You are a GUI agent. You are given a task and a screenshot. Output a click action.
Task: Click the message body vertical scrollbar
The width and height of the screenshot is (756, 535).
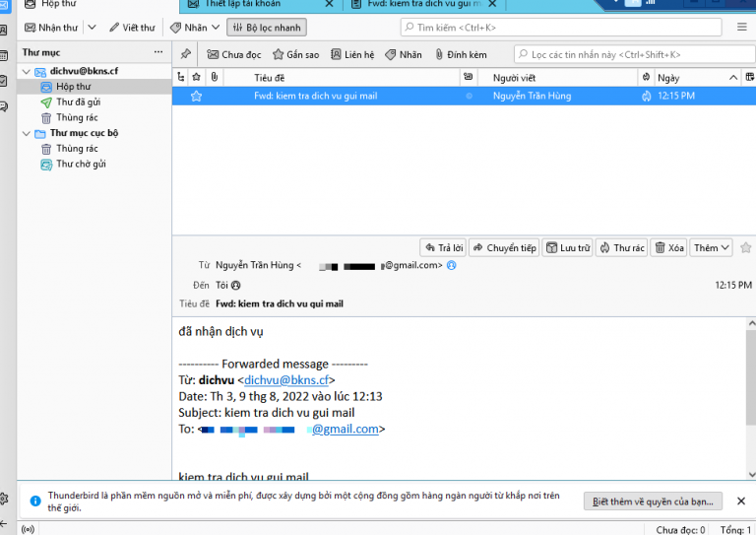point(750,394)
